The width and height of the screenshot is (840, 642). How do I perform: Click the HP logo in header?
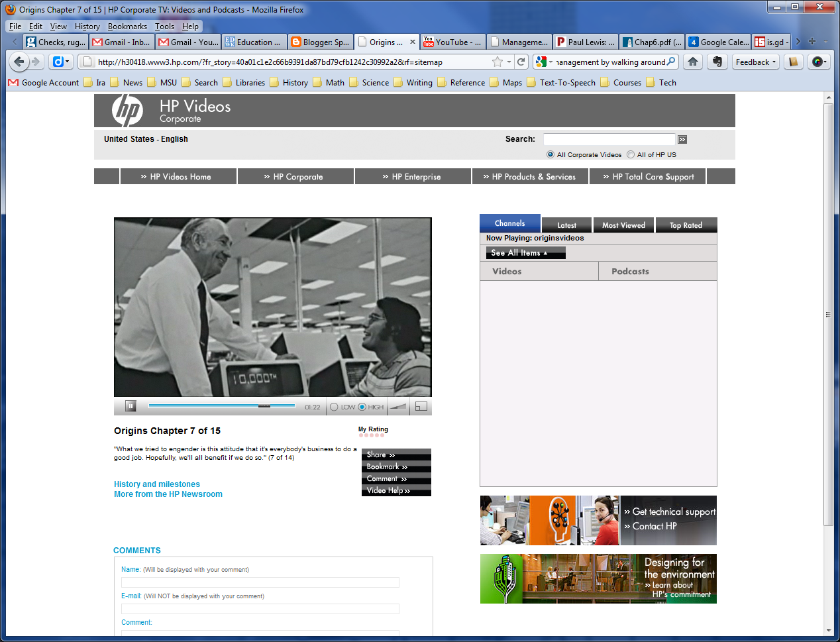pyautogui.click(x=127, y=110)
